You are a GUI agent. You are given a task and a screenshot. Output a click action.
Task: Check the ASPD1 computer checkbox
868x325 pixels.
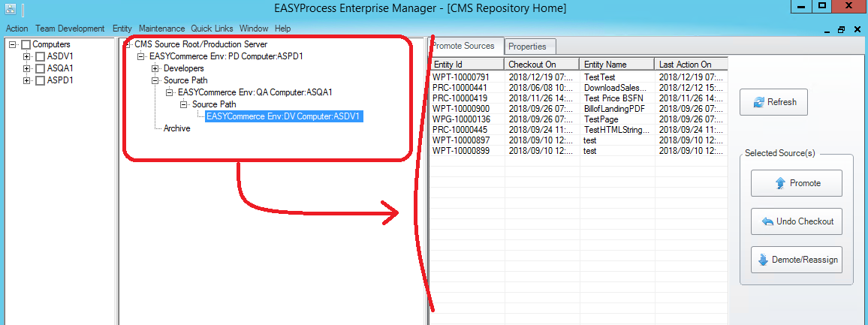coord(40,81)
